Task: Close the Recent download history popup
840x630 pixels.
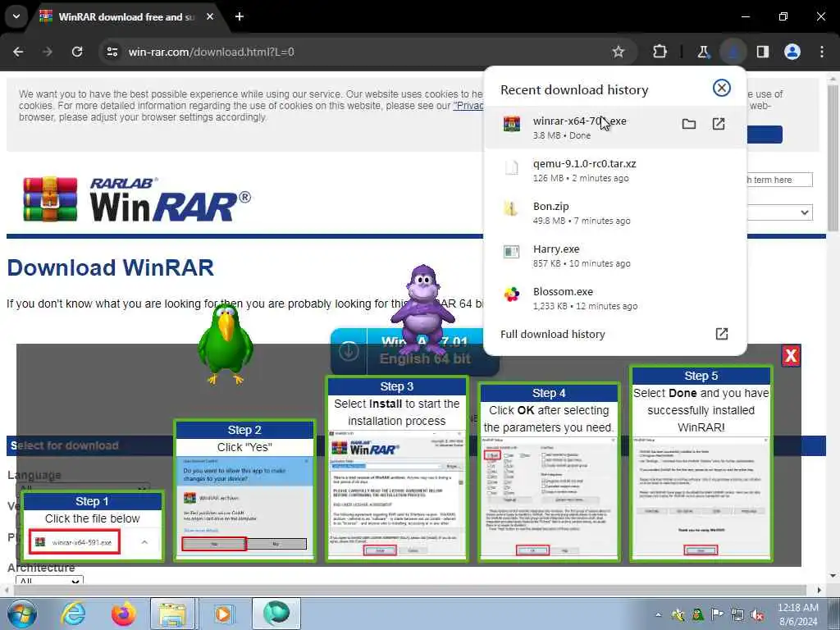Action: click(722, 88)
